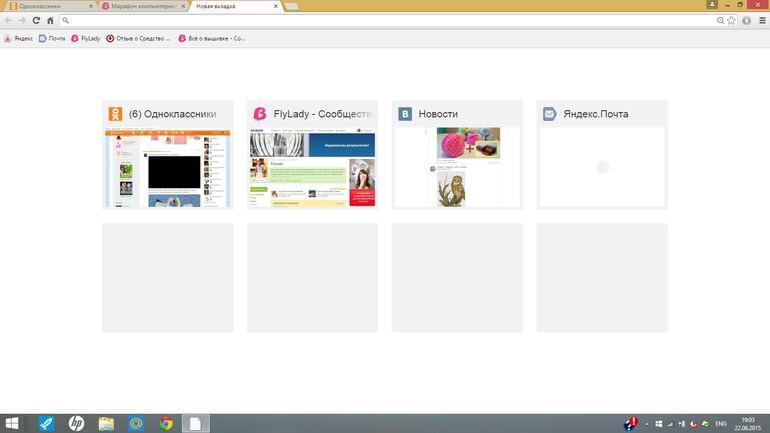Switch to the Марафон компьютерной tab
This screenshot has width=770, height=433.
coord(143,6)
